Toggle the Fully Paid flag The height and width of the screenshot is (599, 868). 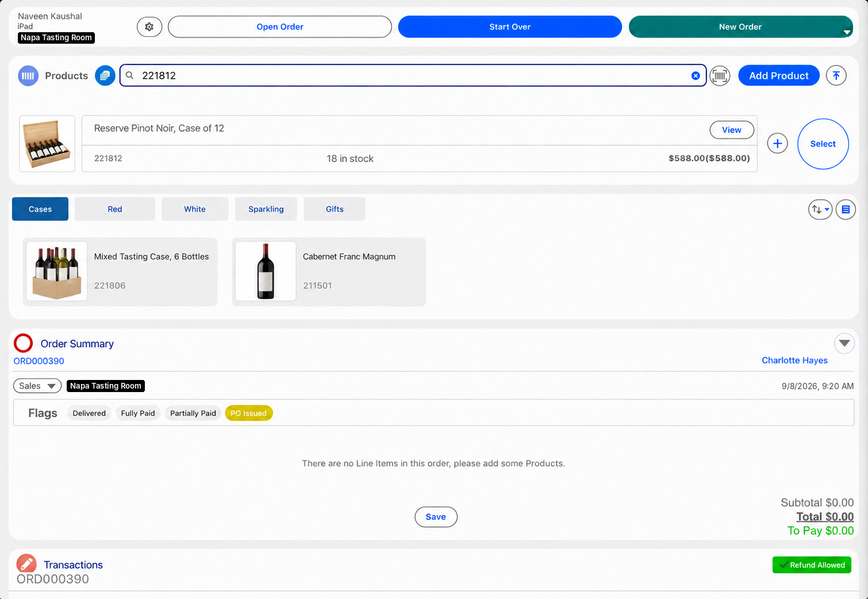pos(138,413)
